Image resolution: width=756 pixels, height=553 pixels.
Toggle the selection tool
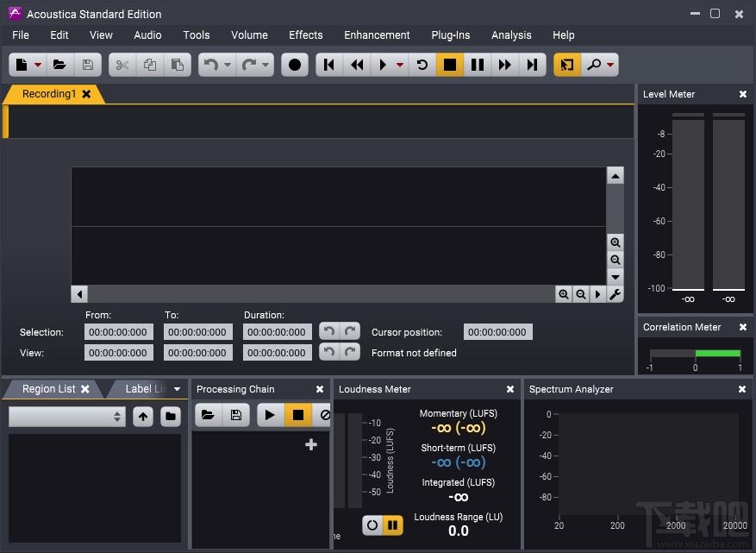(567, 65)
